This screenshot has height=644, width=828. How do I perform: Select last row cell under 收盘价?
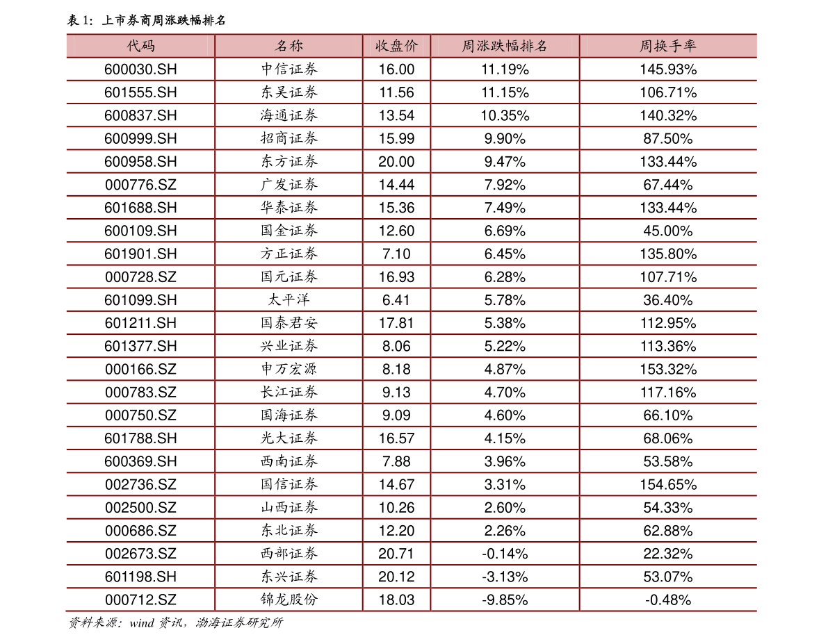396,600
